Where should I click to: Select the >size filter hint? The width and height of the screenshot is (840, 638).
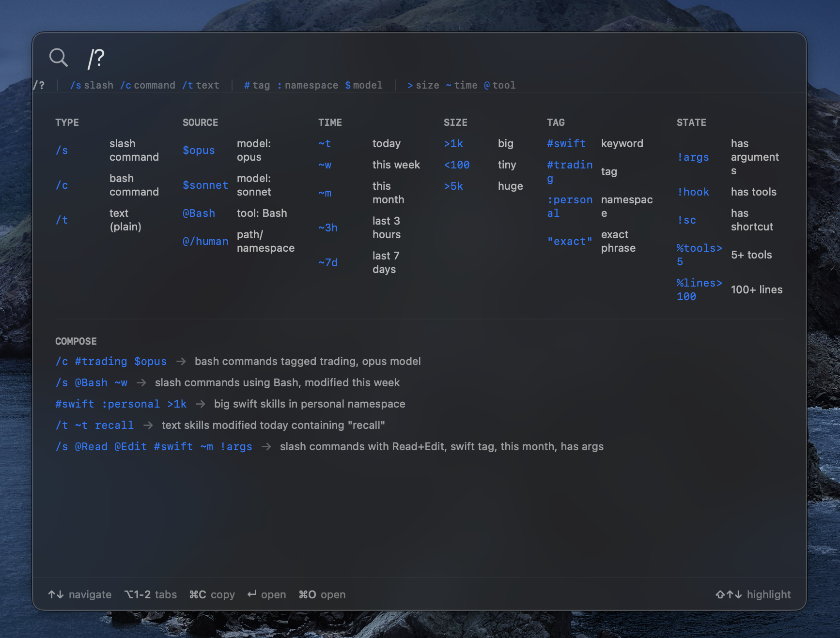[x=423, y=85]
